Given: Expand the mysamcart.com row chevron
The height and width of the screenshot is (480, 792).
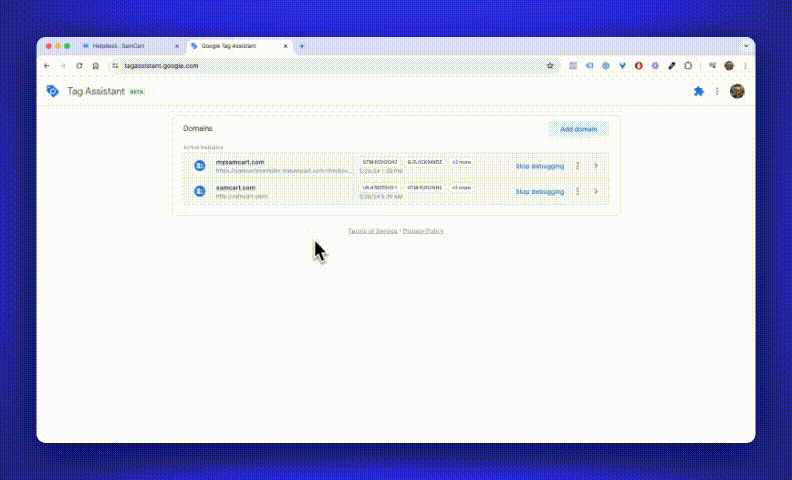Looking at the screenshot, I should (596, 166).
